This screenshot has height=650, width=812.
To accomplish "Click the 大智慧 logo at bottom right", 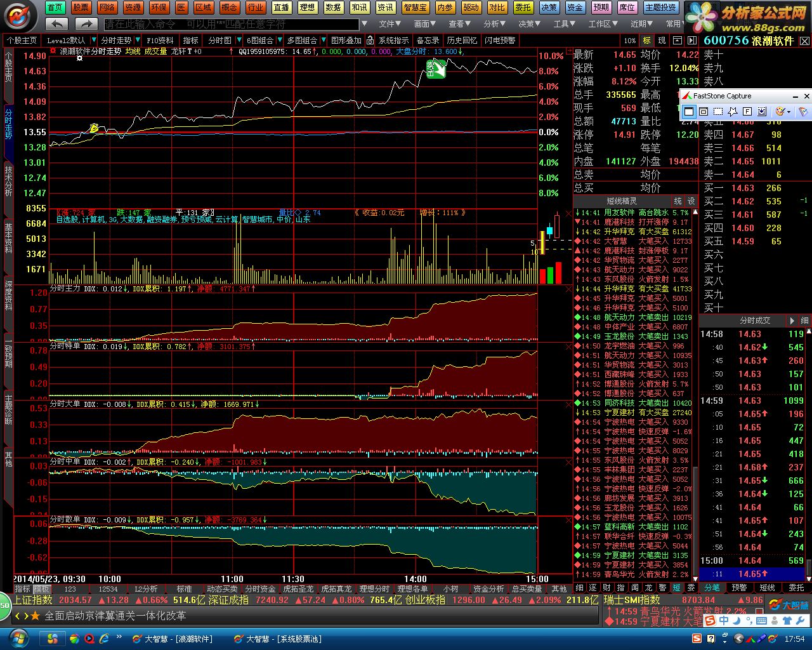I will pos(789,605).
